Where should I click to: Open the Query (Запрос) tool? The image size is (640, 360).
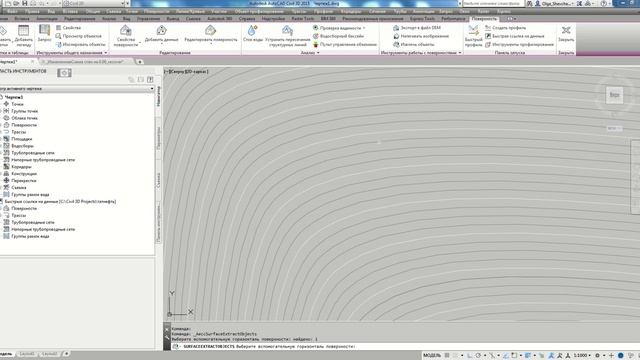44,33
